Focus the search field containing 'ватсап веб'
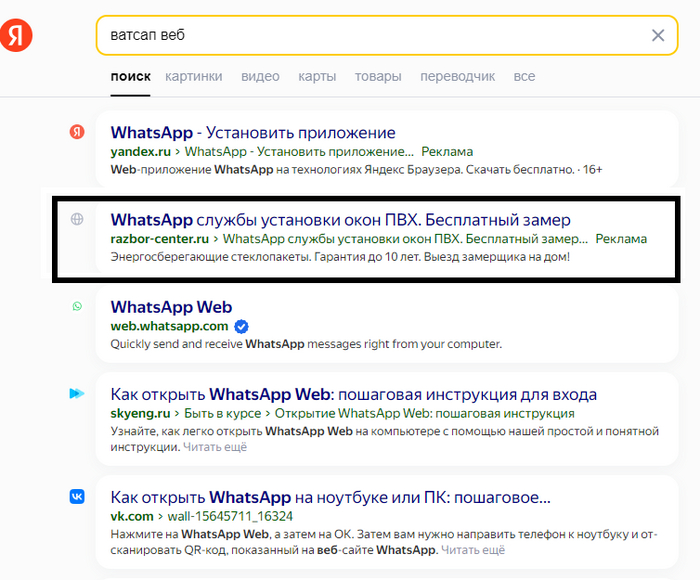 [x=387, y=35]
